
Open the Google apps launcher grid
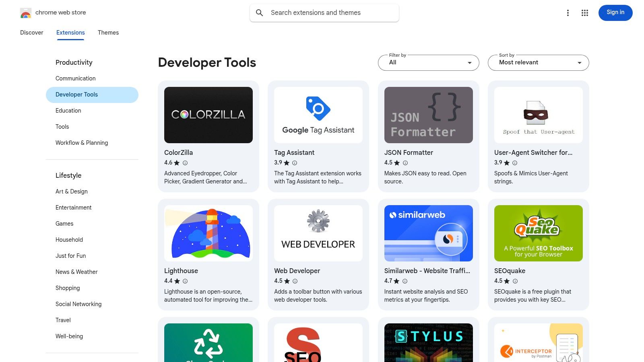click(x=584, y=12)
